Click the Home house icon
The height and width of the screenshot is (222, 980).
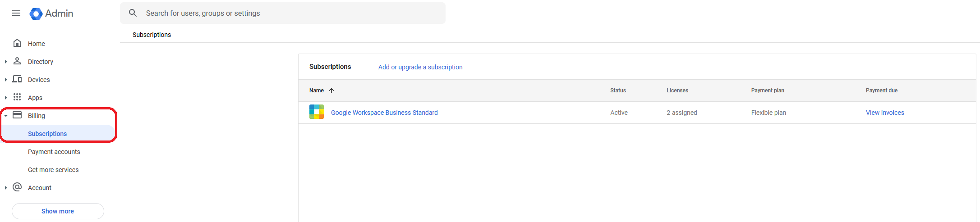coord(17,43)
